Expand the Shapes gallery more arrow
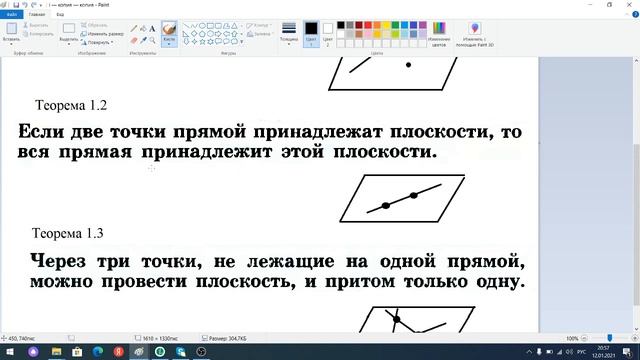Viewport: 640px width, 360px height. 241,42
